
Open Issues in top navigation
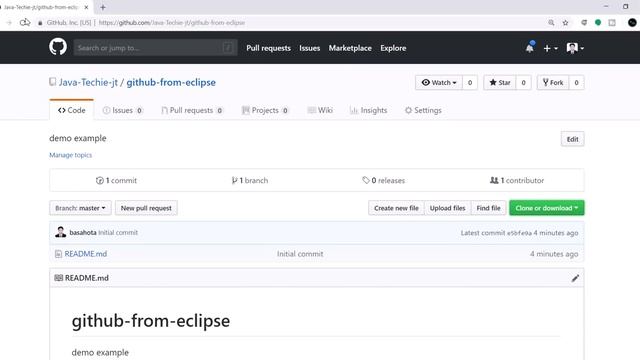pyautogui.click(x=309, y=48)
